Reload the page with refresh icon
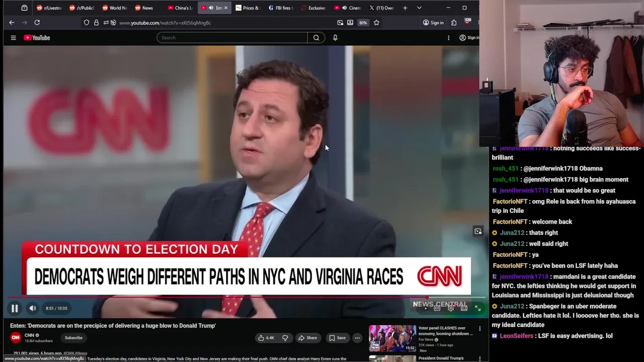Image resolution: width=644 pixels, height=362 pixels. (x=37, y=23)
